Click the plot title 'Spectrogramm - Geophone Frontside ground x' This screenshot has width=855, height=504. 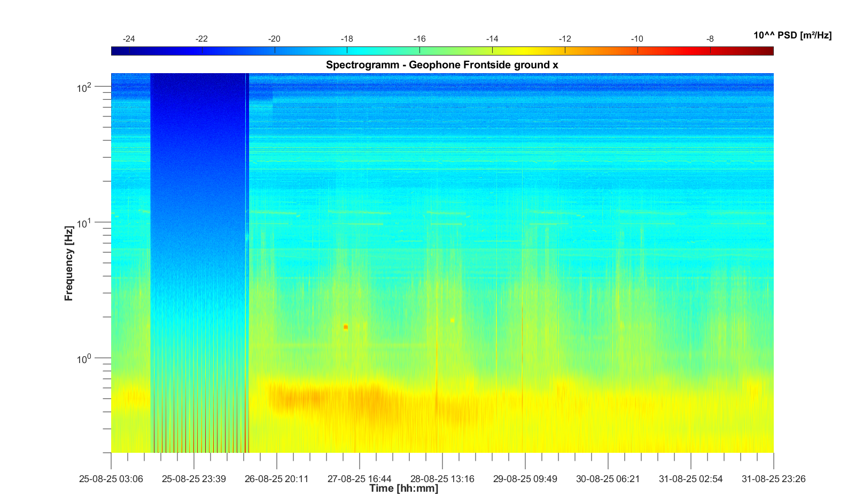click(442, 65)
